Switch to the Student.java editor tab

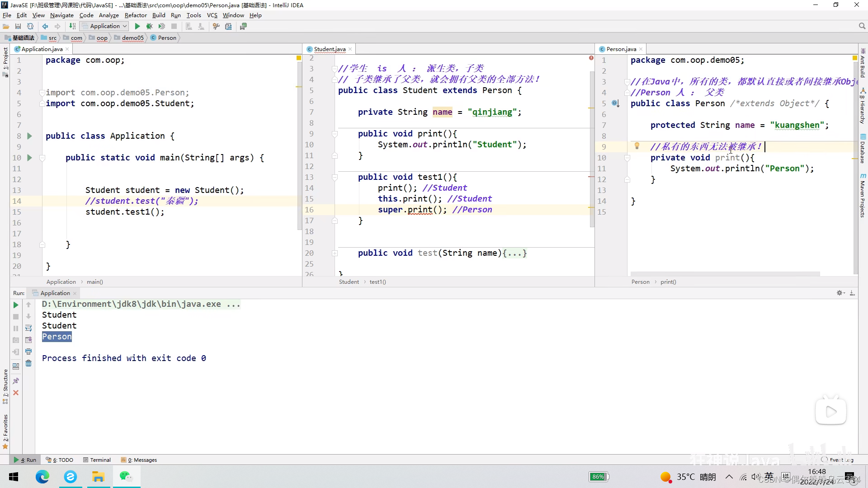click(329, 49)
